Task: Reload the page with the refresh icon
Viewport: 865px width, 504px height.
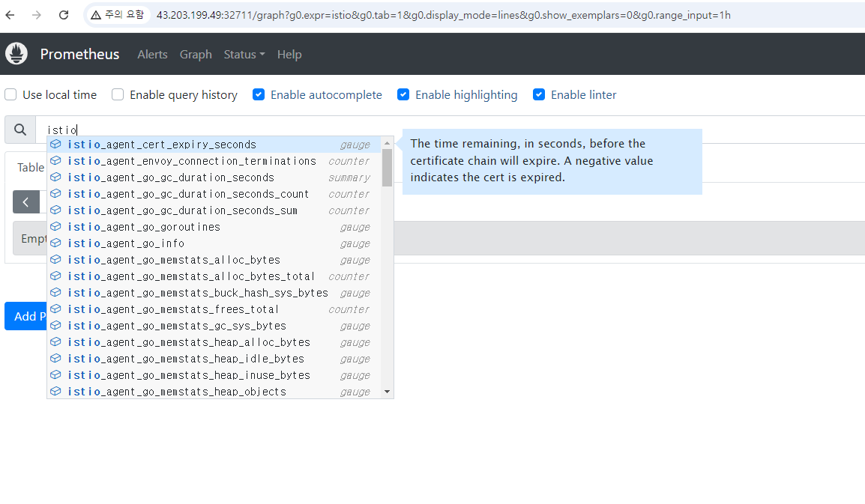Action: [x=64, y=15]
